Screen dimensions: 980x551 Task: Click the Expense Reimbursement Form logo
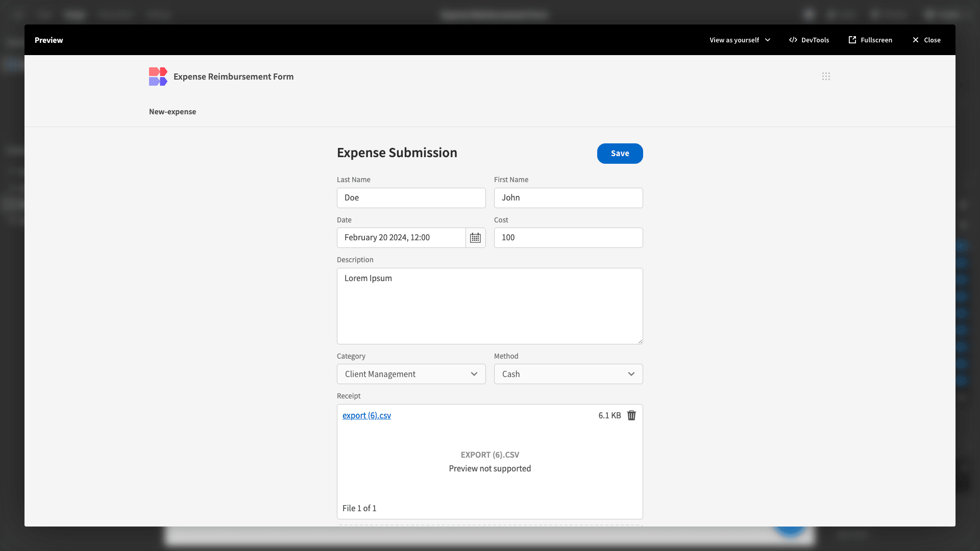tap(158, 77)
